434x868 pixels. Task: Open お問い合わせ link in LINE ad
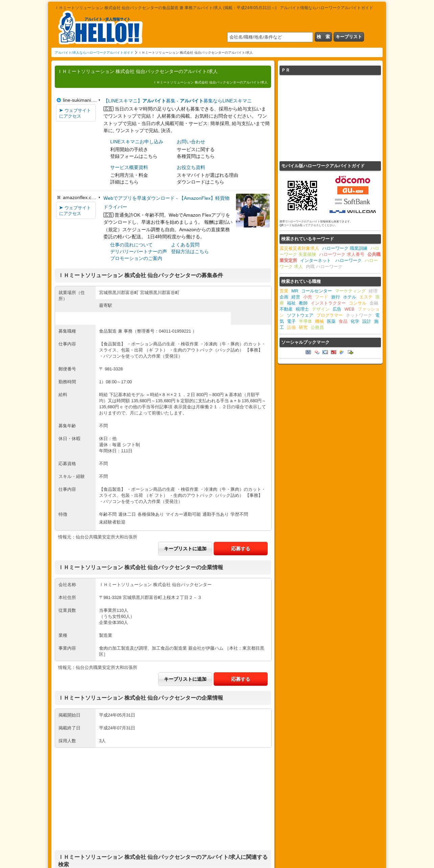pyautogui.click(x=191, y=142)
